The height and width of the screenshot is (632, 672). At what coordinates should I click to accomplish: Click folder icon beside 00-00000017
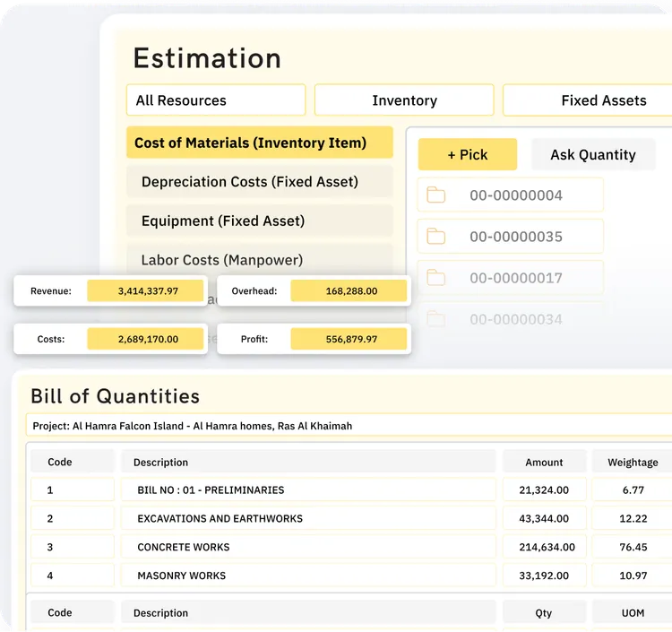coord(435,278)
